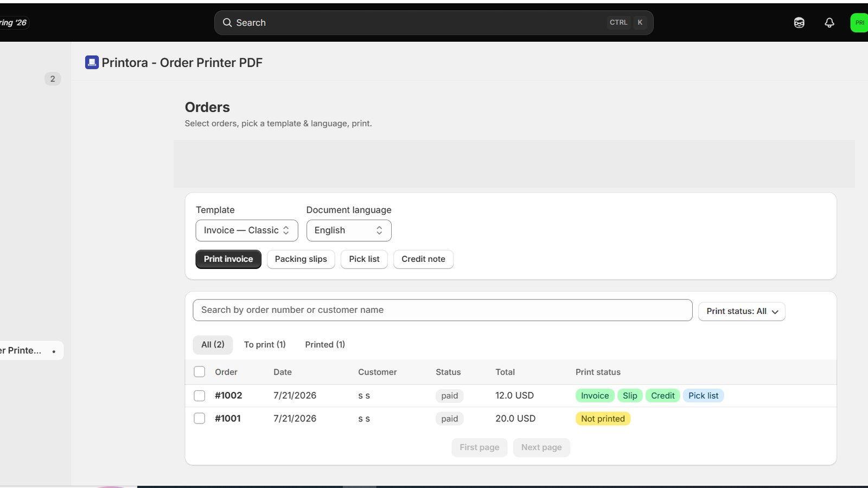
Task: Click the Total column header
Action: coord(505,372)
